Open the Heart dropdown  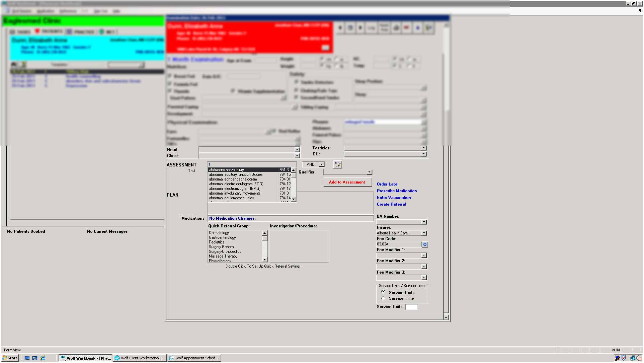(297, 150)
